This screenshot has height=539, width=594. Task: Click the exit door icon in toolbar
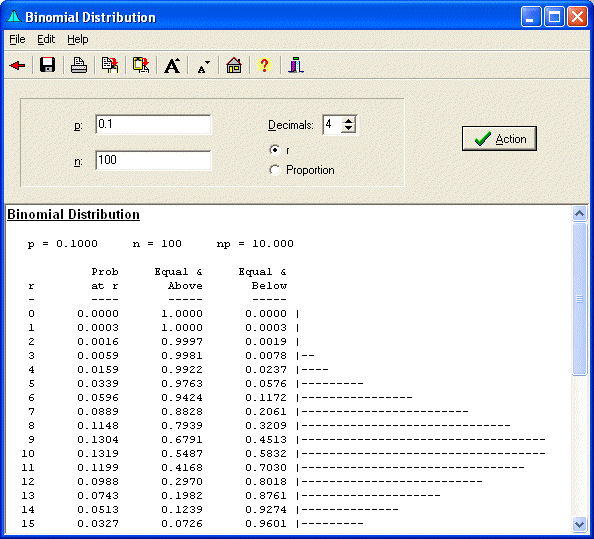coord(296,65)
